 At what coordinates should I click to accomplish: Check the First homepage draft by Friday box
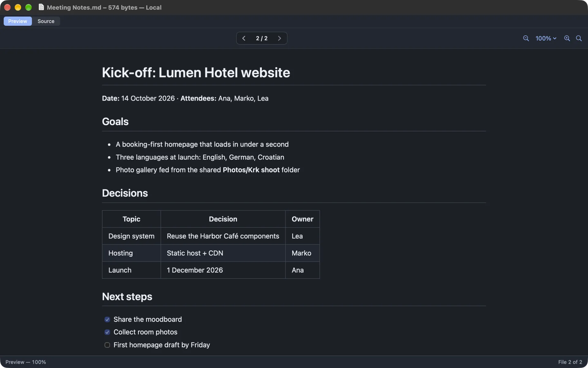[107, 345]
